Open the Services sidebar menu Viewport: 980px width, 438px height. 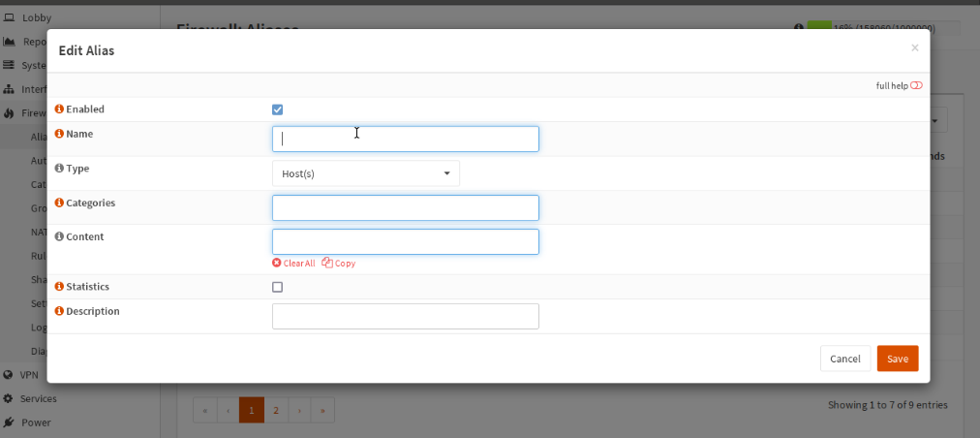click(38, 398)
